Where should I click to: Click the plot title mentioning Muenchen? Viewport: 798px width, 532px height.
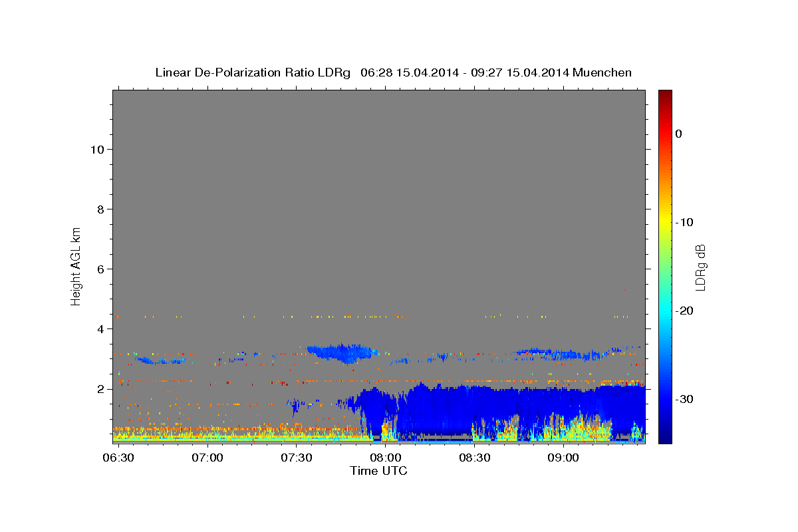(393, 72)
